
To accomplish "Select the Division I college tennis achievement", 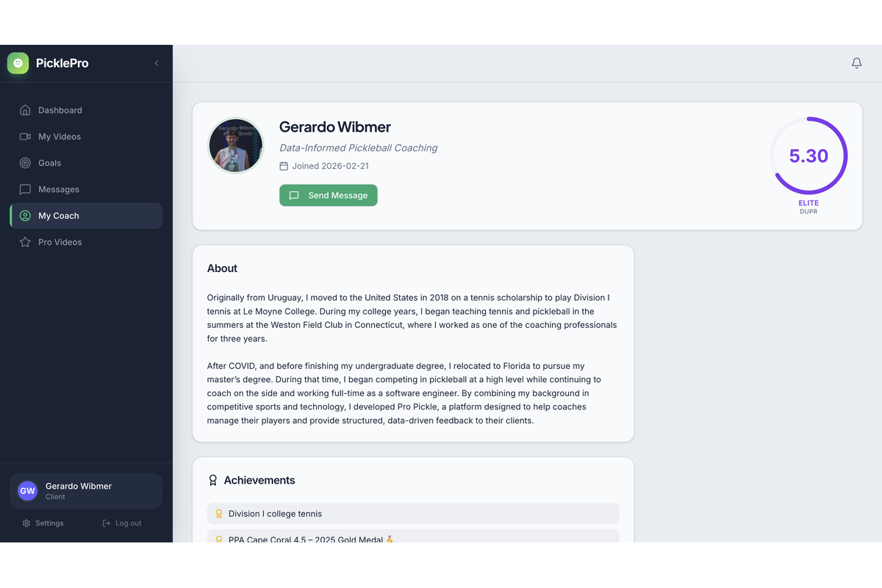I will tap(413, 514).
